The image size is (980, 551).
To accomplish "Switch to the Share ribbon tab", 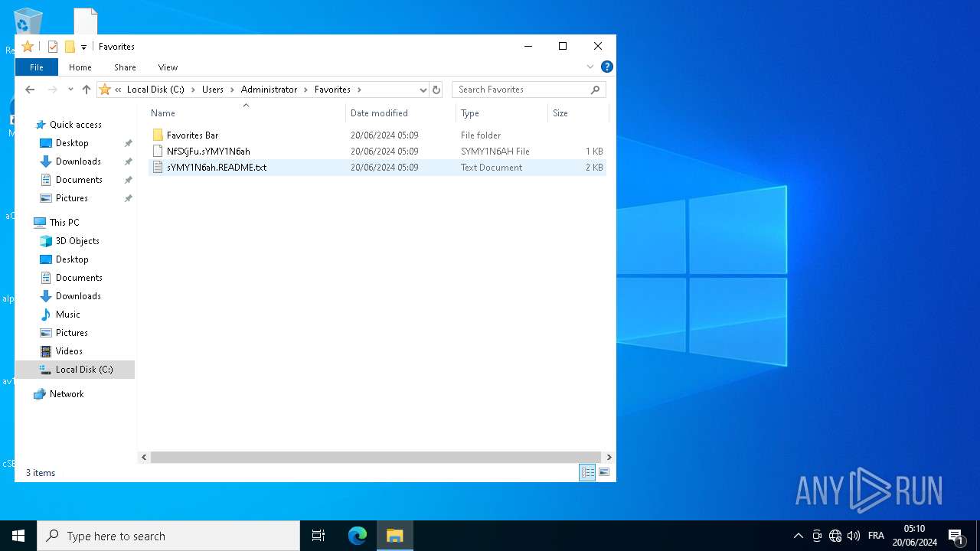I will tap(125, 67).
